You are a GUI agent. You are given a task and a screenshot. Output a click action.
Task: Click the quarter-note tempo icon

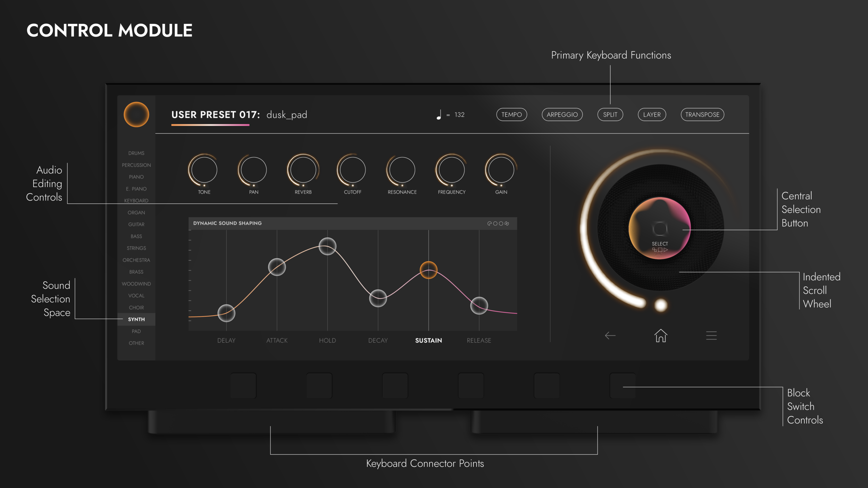coord(439,115)
